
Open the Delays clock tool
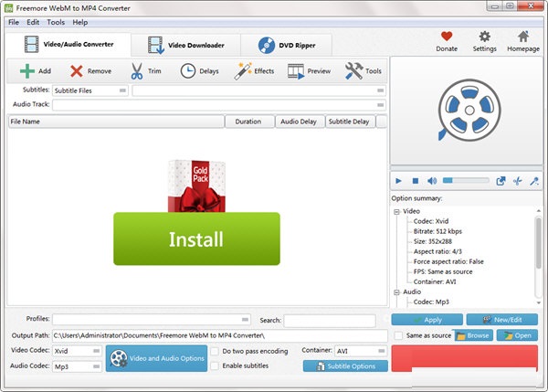[x=187, y=70]
